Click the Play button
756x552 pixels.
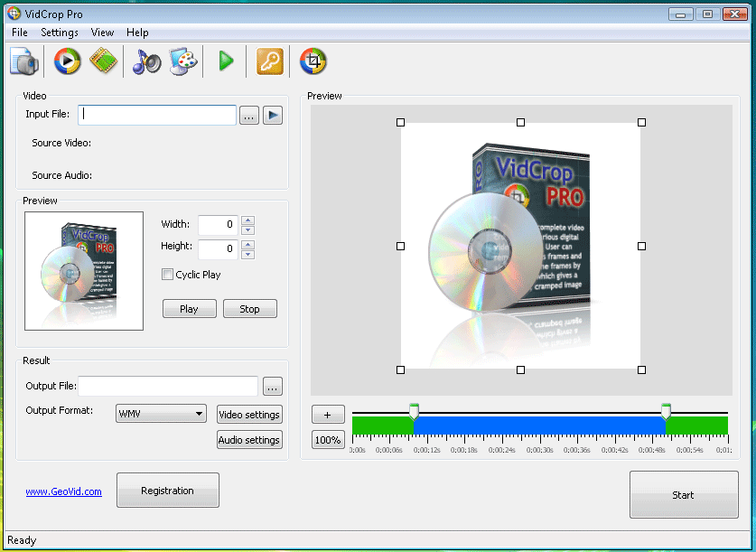190,309
